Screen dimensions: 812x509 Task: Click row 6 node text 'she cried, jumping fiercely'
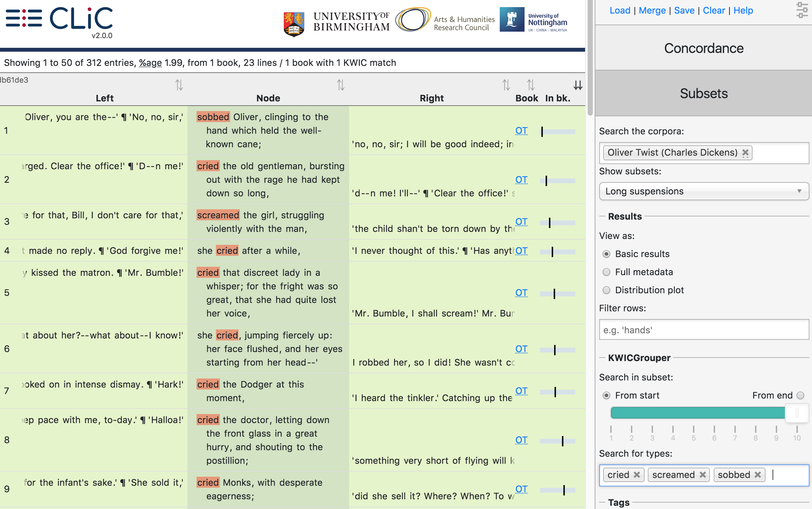click(265, 335)
